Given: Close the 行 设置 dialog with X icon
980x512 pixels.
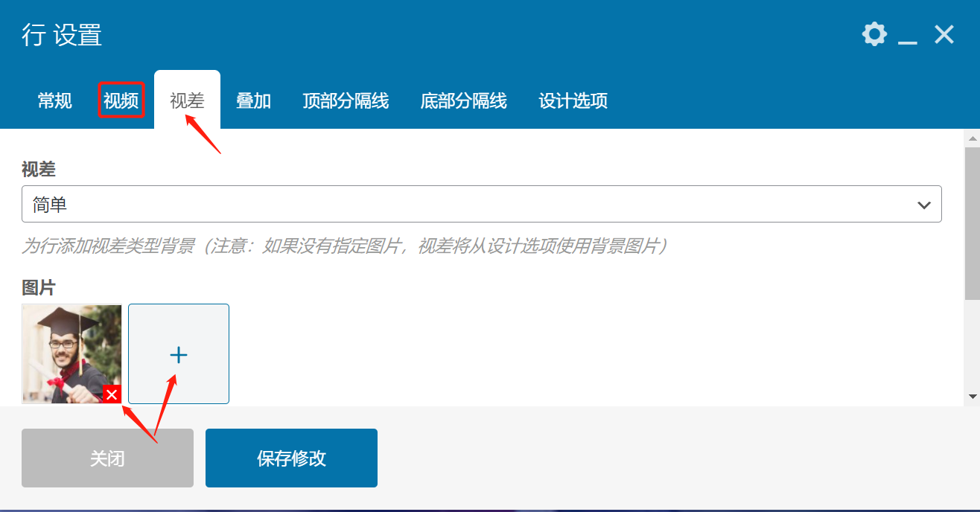Looking at the screenshot, I should coord(944,34).
